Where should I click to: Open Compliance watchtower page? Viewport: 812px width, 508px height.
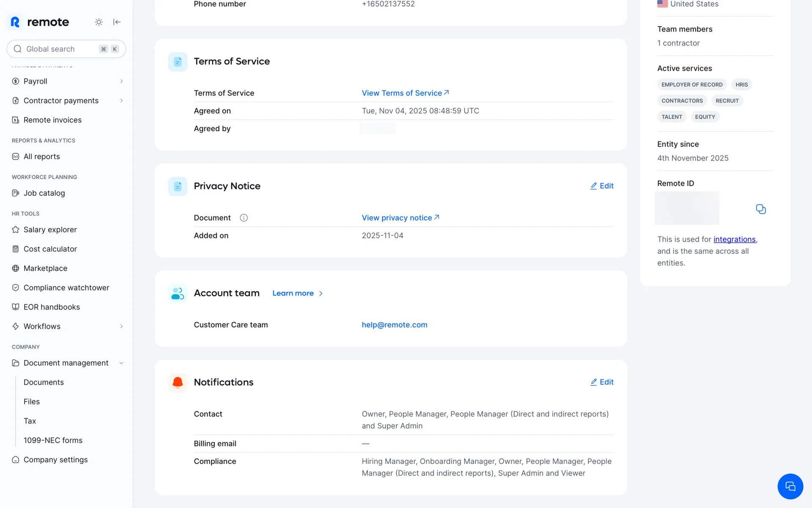point(66,287)
